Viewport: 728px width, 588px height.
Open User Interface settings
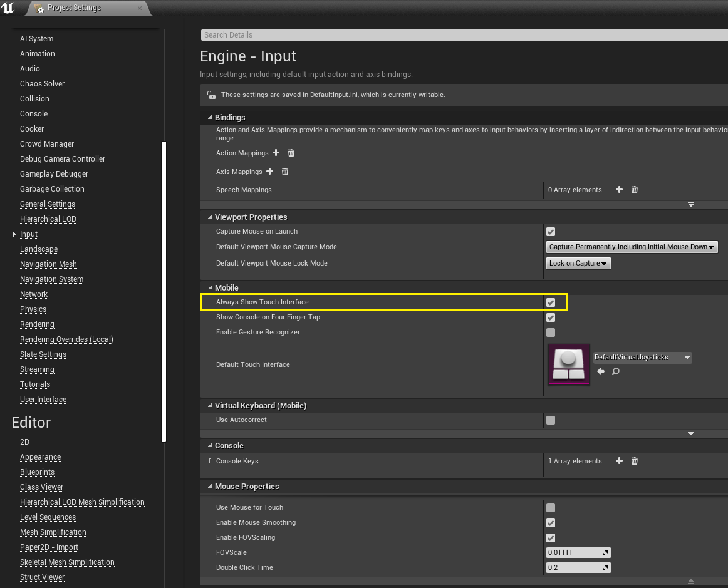click(43, 400)
